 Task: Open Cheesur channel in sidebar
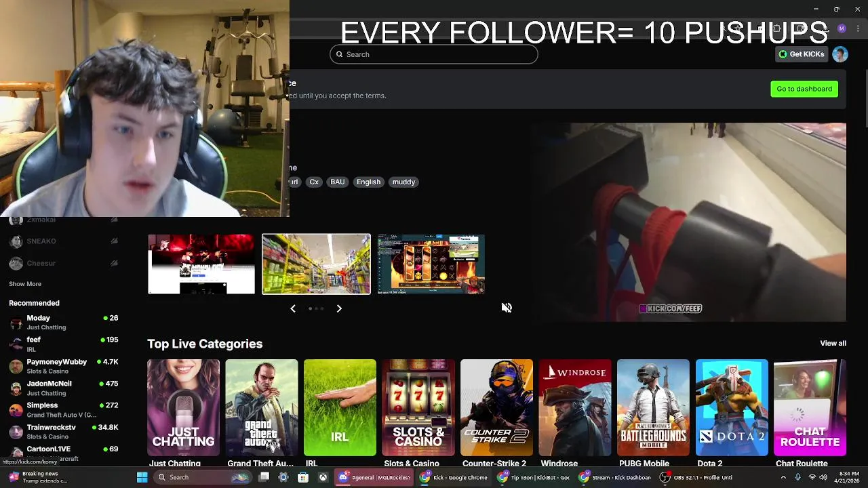pyautogui.click(x=64, y=263)
